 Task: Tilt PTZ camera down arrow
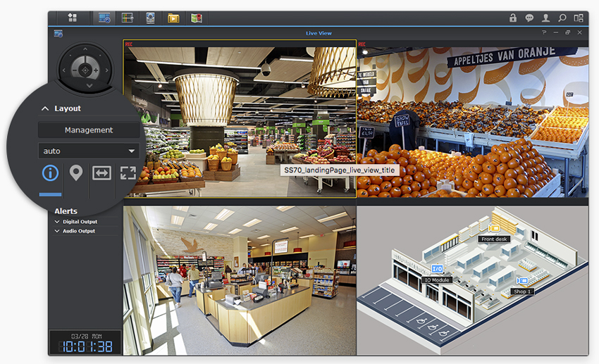click(x=89, y=85)
